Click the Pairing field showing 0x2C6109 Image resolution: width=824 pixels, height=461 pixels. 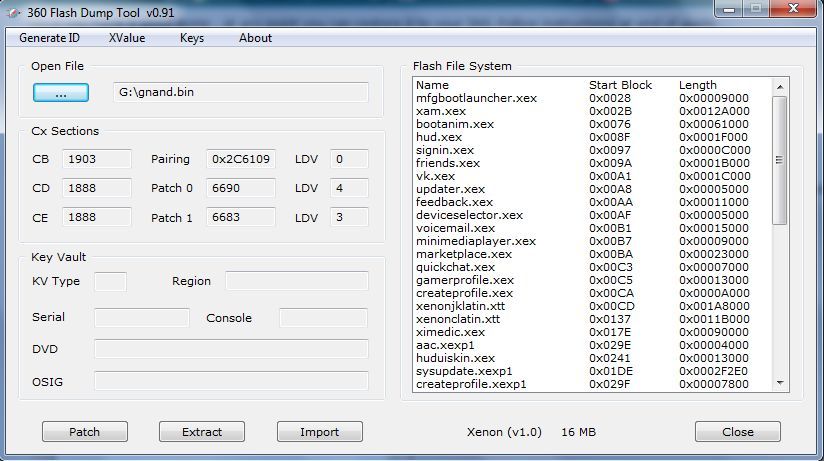coord(241,159)
